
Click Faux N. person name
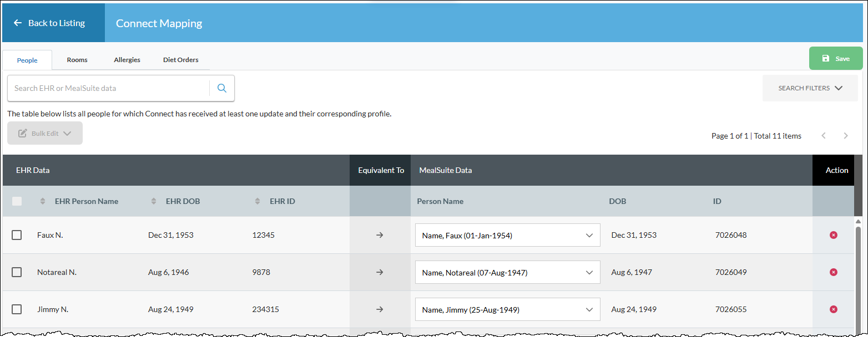click(x=50, y=235)
